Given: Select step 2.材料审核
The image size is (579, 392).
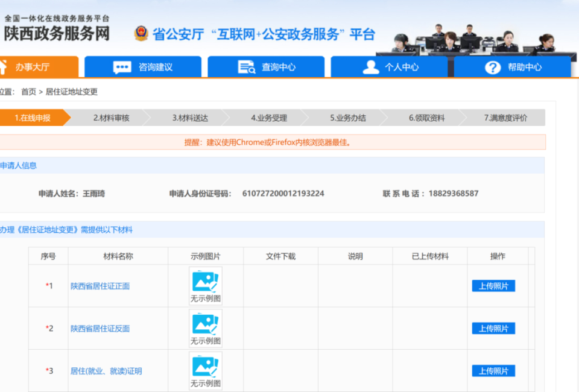Looking at the screenshot, I should coord(111,118).
